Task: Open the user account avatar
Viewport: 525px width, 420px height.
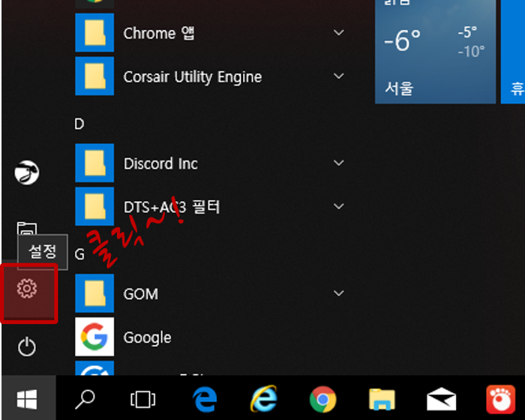Action: coord(27,172)
